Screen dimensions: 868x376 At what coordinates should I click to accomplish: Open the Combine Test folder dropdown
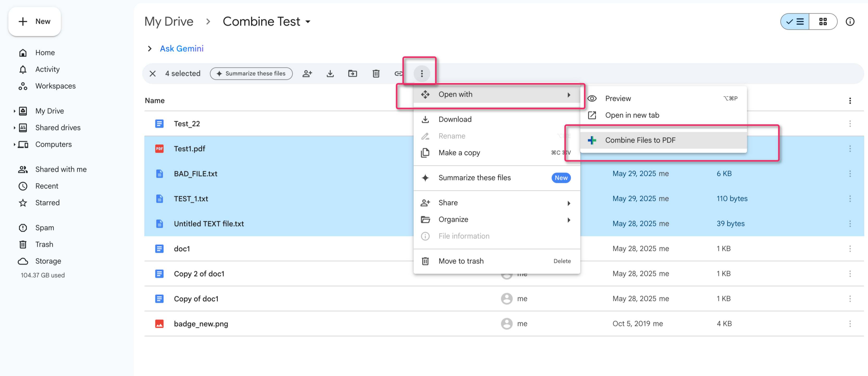coord(266,22)
